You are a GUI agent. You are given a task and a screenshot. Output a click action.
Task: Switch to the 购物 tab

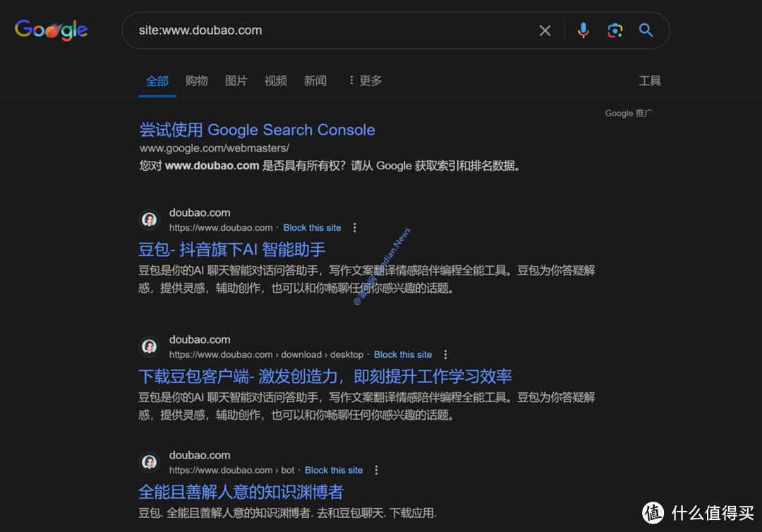pos(196,80)
